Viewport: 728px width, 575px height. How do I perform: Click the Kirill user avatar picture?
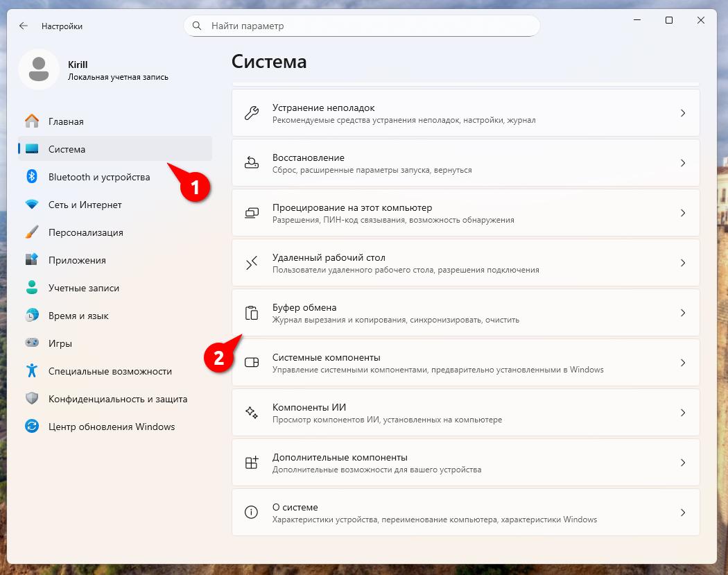[39, 69]
